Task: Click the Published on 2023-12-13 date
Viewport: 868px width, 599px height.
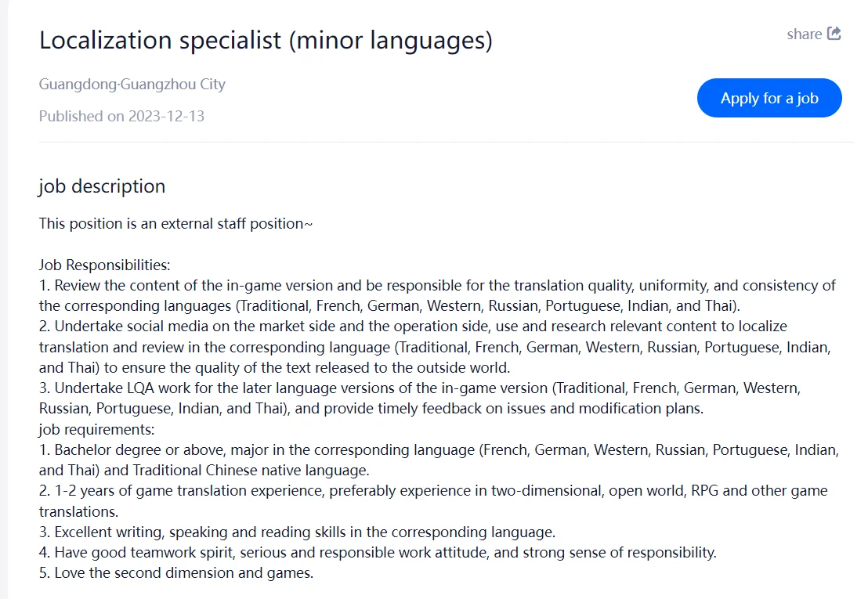Action: click(x=121, y=116)
